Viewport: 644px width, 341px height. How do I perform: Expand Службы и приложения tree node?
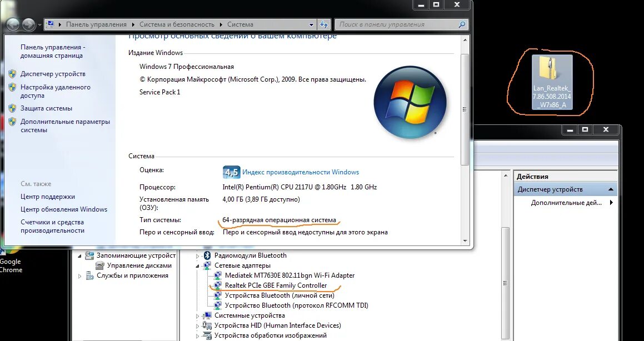point(79,276)
